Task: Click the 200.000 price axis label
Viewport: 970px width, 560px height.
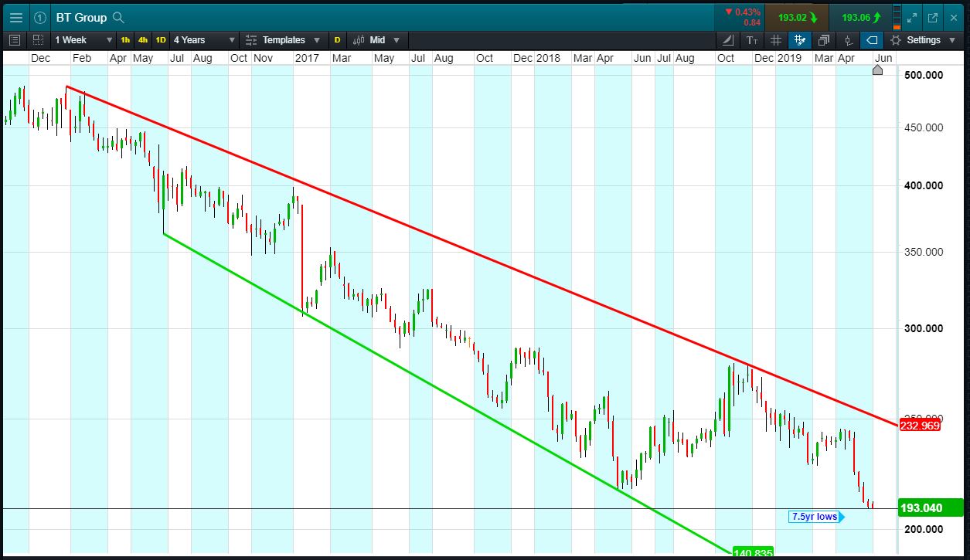Action: tap(924, 529)
